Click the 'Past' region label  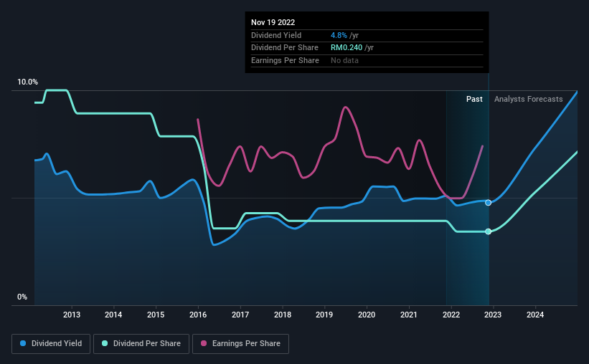[474, 99]
